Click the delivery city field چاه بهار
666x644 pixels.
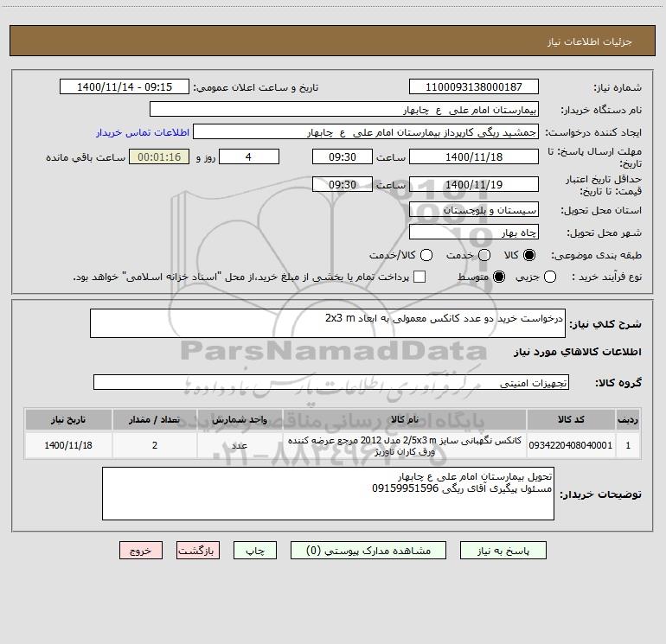pyautogui.click(x=474, y=232)
